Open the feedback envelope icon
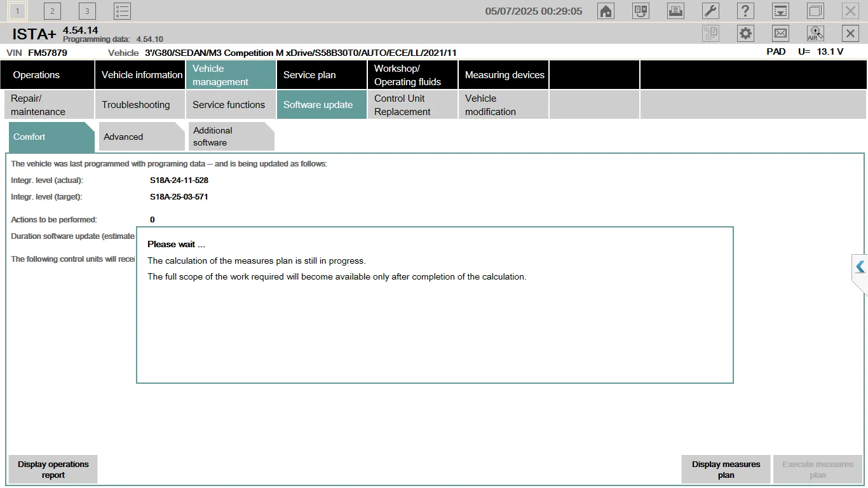 pos(780,34)
